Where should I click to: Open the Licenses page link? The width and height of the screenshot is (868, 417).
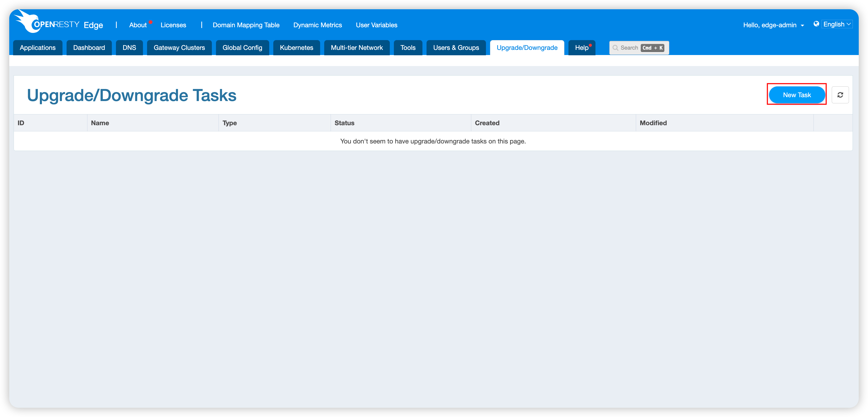point(173,25)
